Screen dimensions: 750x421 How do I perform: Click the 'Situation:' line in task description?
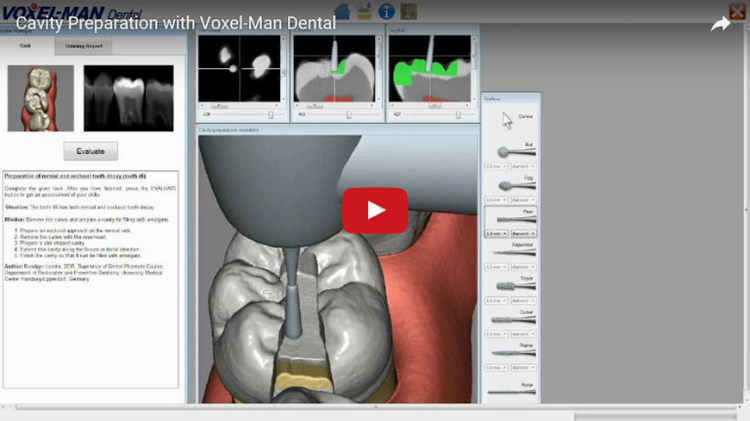(79, 207)
